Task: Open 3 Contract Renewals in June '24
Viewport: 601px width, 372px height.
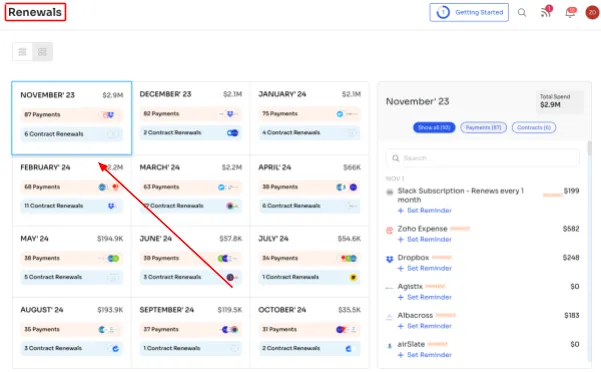Action: point(190,277)
